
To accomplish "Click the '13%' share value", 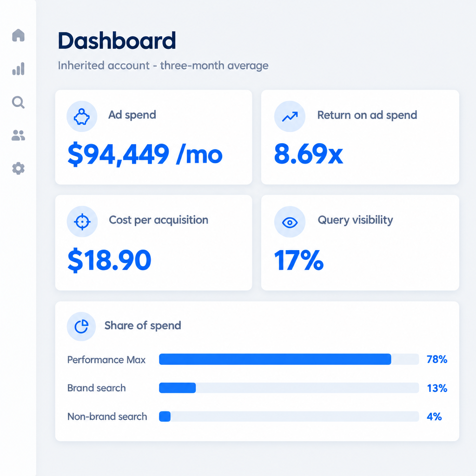I will [437, 388].
